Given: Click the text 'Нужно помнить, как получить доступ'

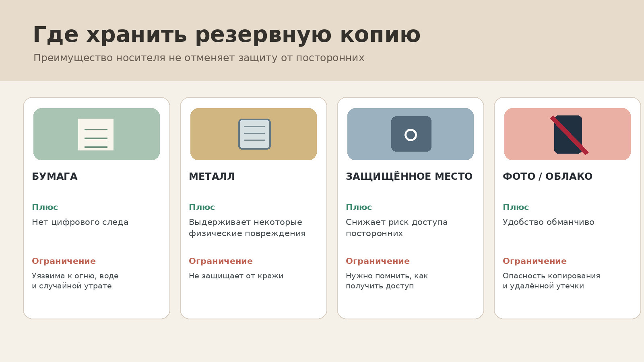Looking at the screenshot, I should 387,281.
